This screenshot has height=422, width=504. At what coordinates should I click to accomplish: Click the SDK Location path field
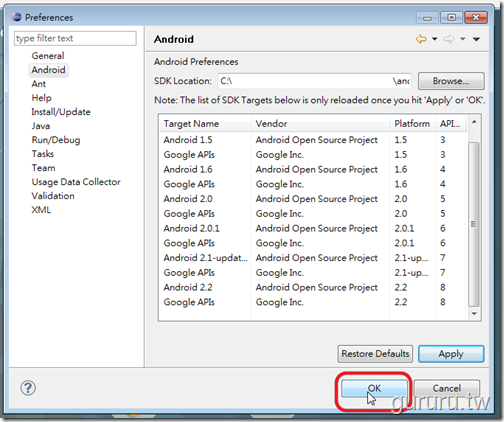pyautogui.click(x=314, y=81)
